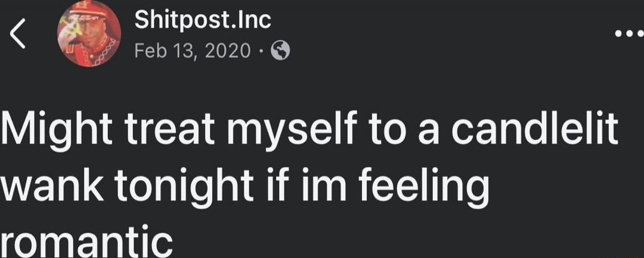Show more actions via ellipsis icon
This screenshot has height=258, width=644.
click(x=627, y=35)
